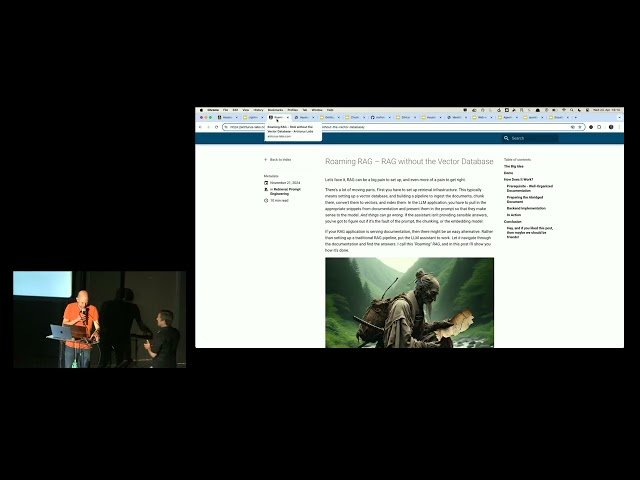640x480 pixels.
Task: Click the traveler illustration image
Action: [409, 302]
